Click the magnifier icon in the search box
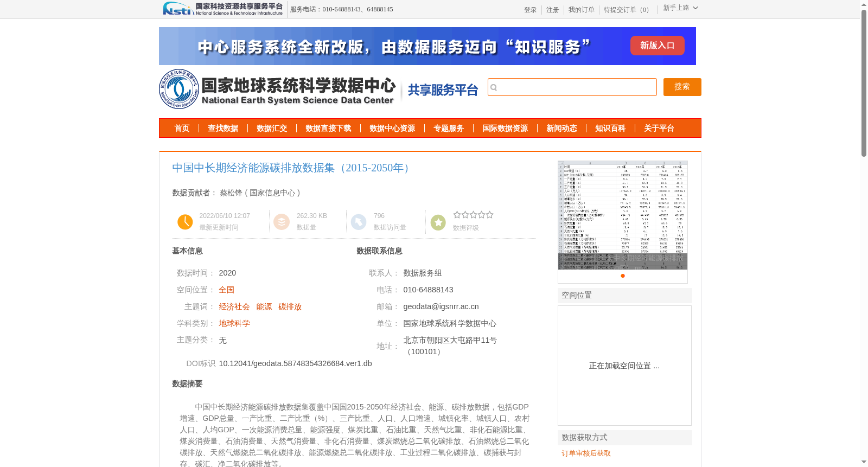Screen dimensions: 868x467 494,87
